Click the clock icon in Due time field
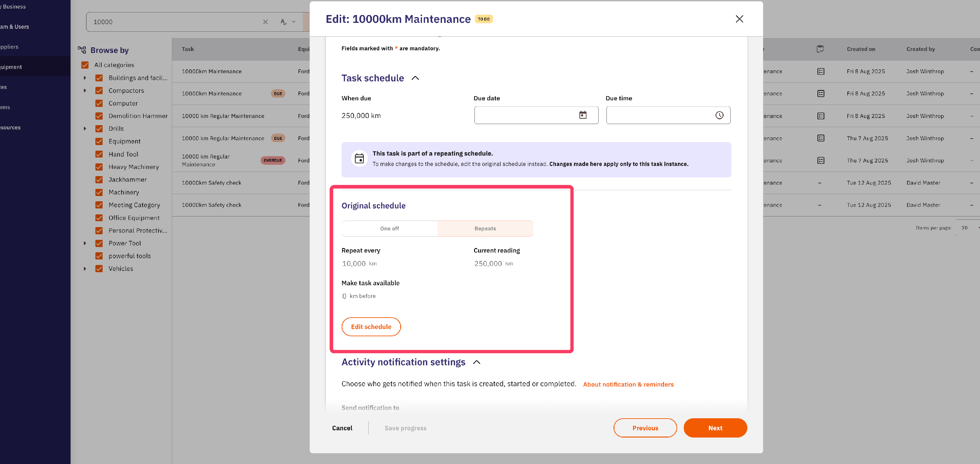This screenshot has height=464, width=980. coord(719,115)
